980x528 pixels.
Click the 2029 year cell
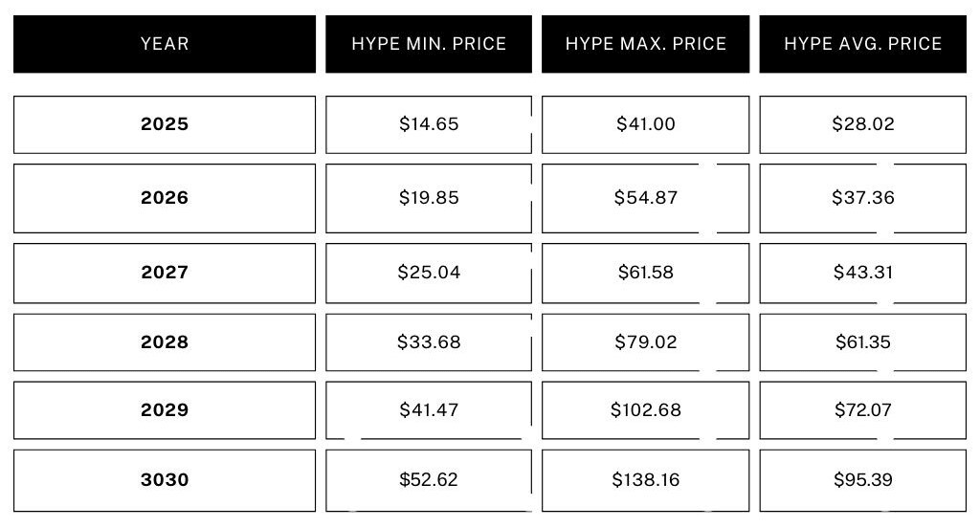click(x=165, y=410)
